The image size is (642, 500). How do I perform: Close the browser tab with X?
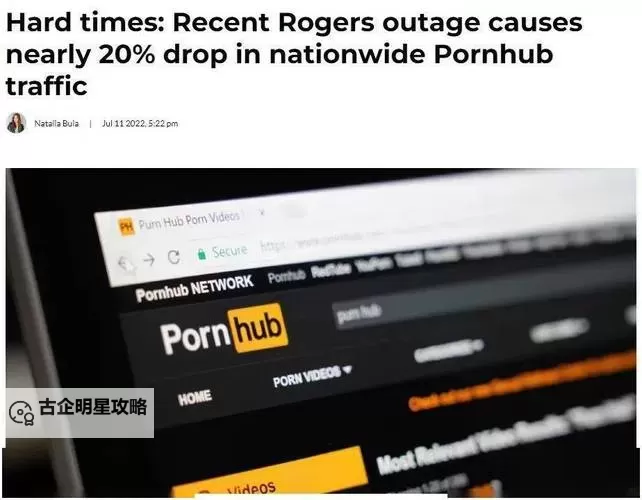coord(262,212)
